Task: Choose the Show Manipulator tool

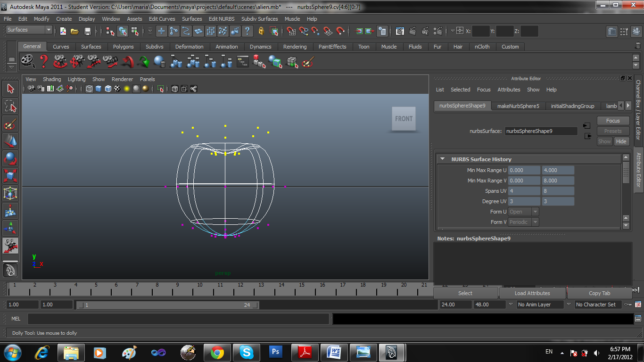Action: 10,228
